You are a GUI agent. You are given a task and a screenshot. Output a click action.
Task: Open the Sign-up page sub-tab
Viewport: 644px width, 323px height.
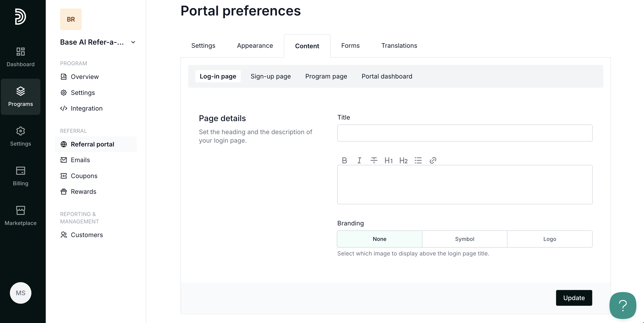click(x=270, y=76)
